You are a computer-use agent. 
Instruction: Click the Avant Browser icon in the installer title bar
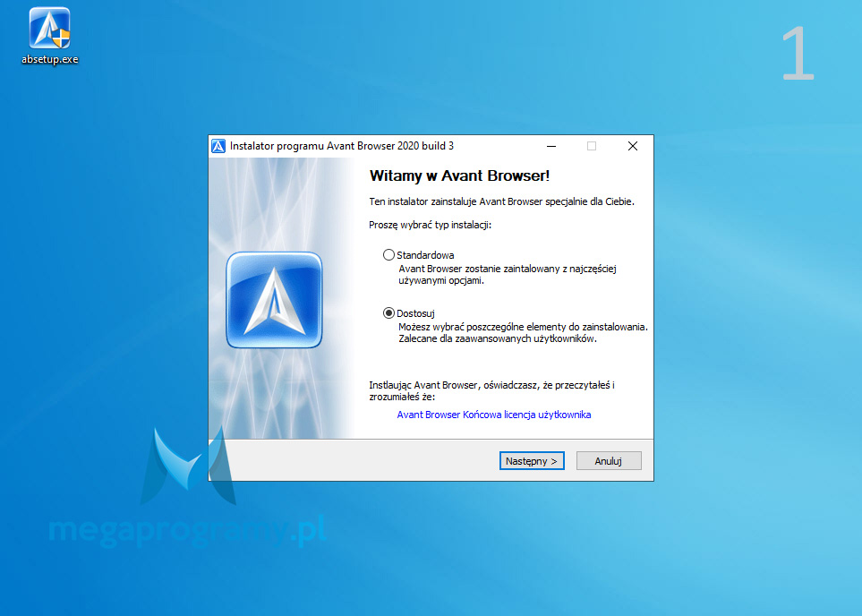coord(218,146)
